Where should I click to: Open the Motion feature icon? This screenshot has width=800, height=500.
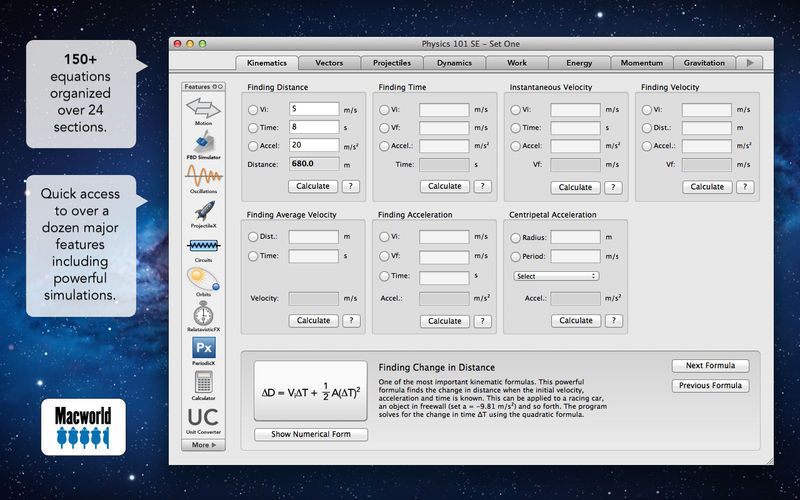pyautogui.click(x=202, y=108)
